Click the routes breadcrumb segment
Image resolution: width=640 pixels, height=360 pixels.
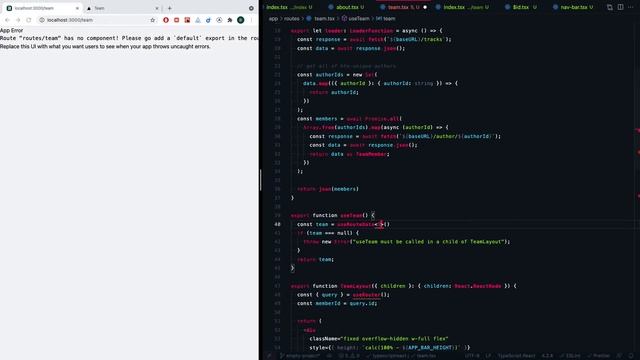(x=291, y=19)
